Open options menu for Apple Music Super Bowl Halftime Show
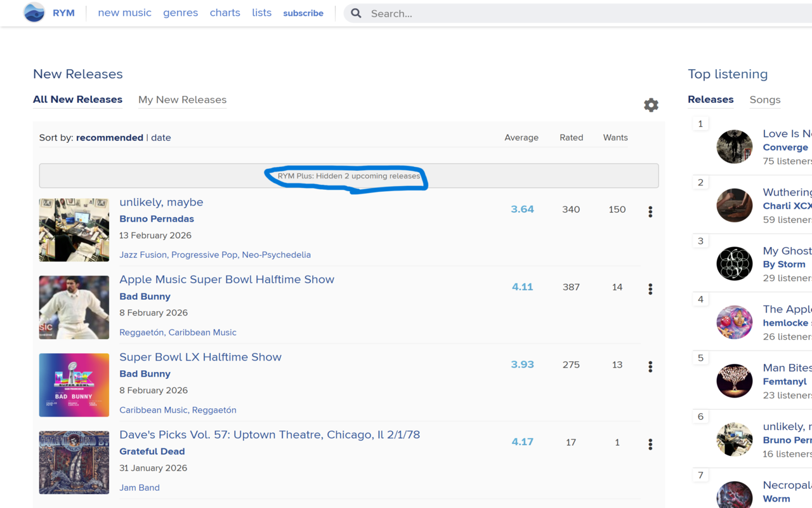Viewport: 812px width, 508px height. pyautogui.click(x=650, y=289)
